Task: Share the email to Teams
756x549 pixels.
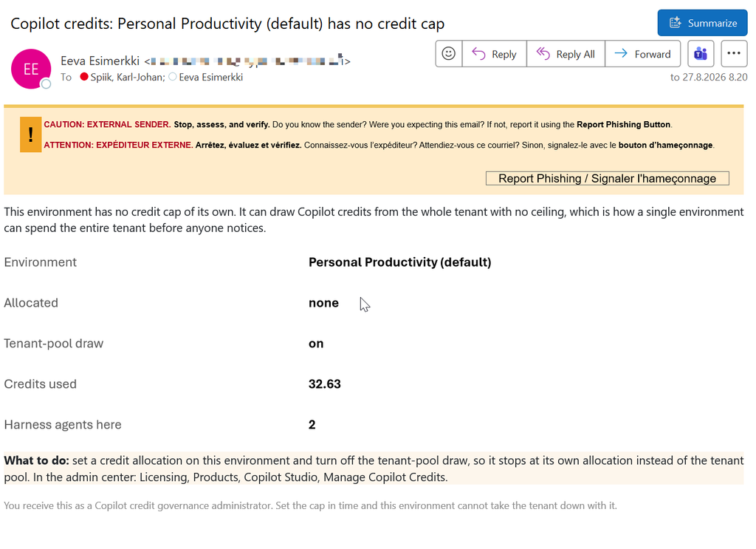Action: pos(701,53)
